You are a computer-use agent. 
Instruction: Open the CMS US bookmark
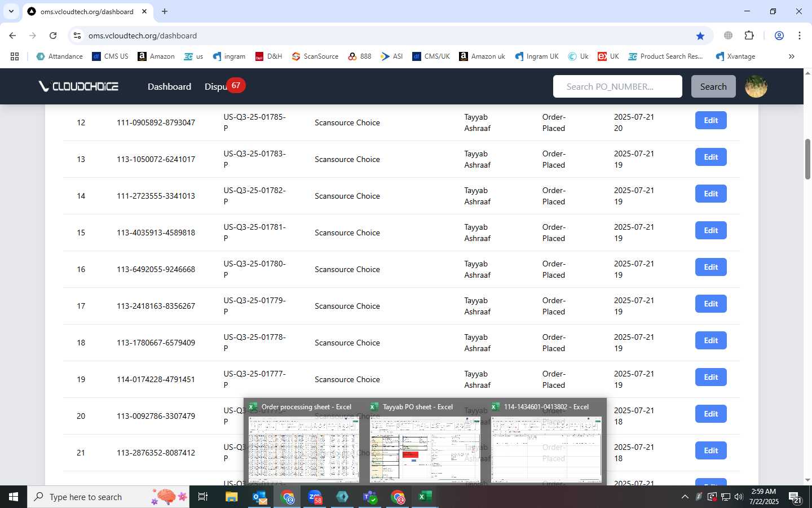pos(110,56)
